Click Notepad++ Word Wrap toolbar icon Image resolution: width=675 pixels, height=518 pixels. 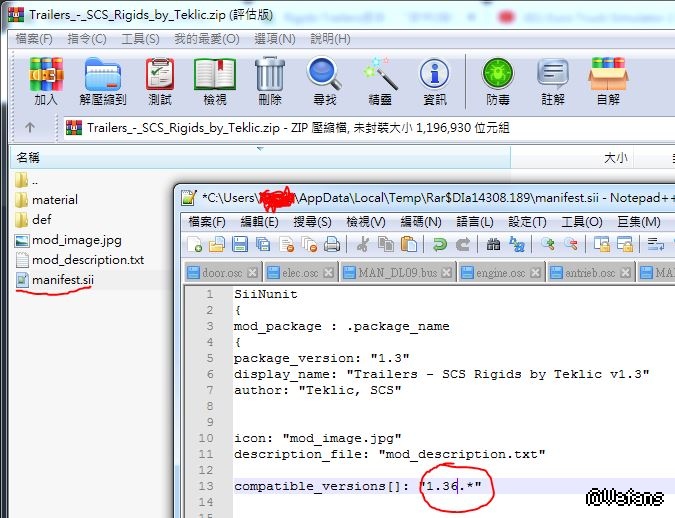point(656,245)
